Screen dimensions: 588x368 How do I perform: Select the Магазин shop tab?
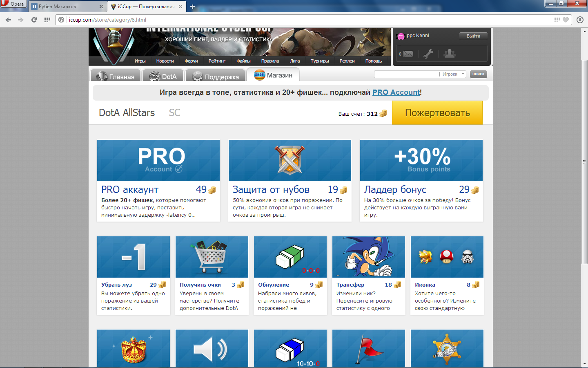tap(273, 75)
